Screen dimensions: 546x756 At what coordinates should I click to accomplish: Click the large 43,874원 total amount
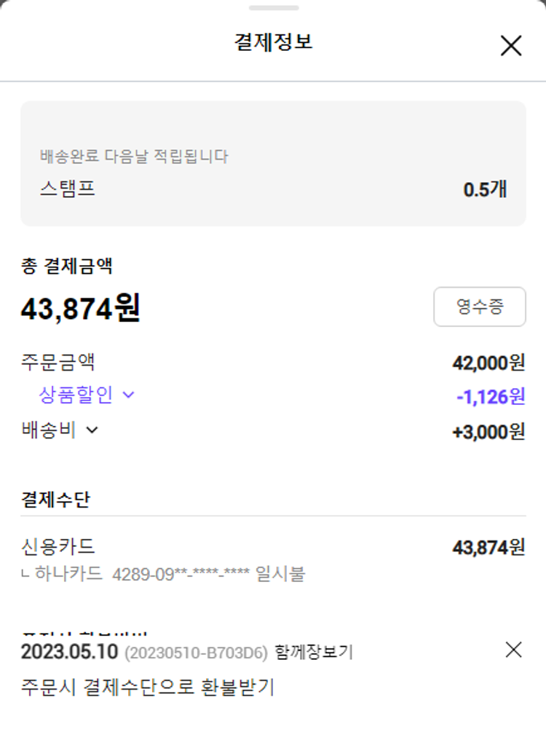pyautogui.click(x=81, y=309)
